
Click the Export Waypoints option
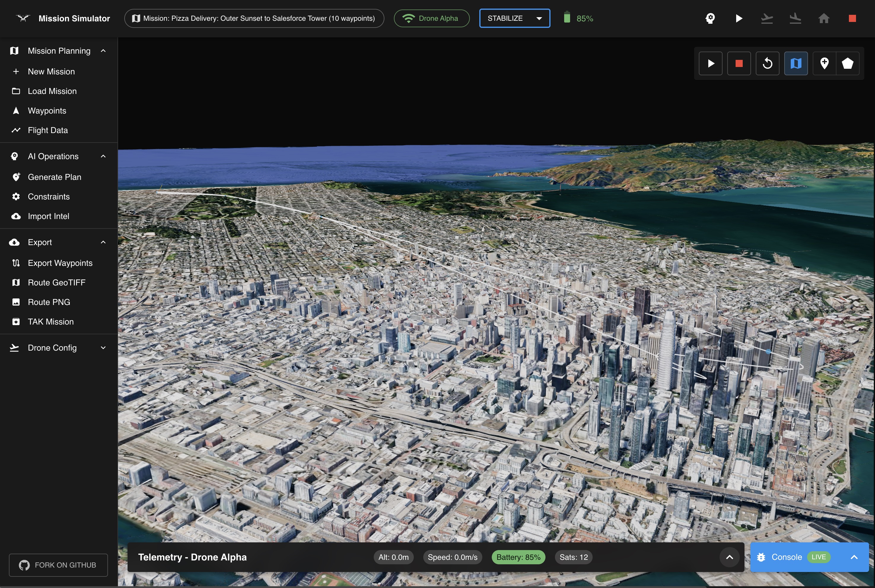tap(60, 263)
